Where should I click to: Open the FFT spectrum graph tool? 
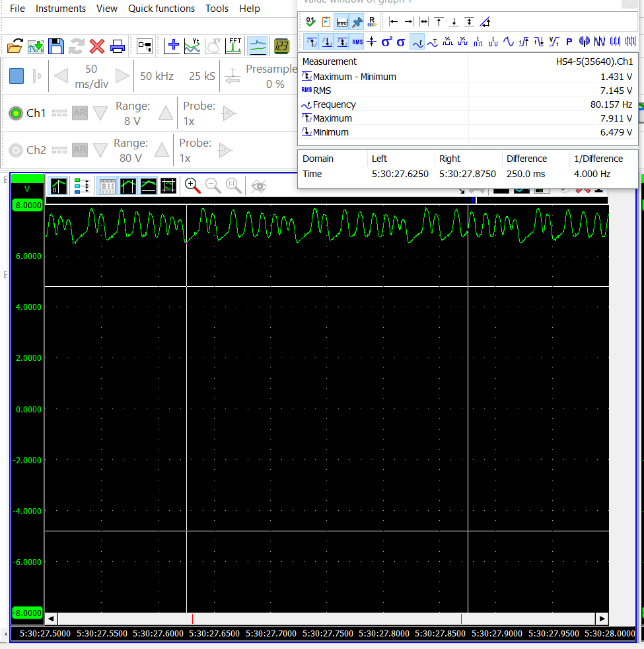pyautogui.click(x=234, y=46)
